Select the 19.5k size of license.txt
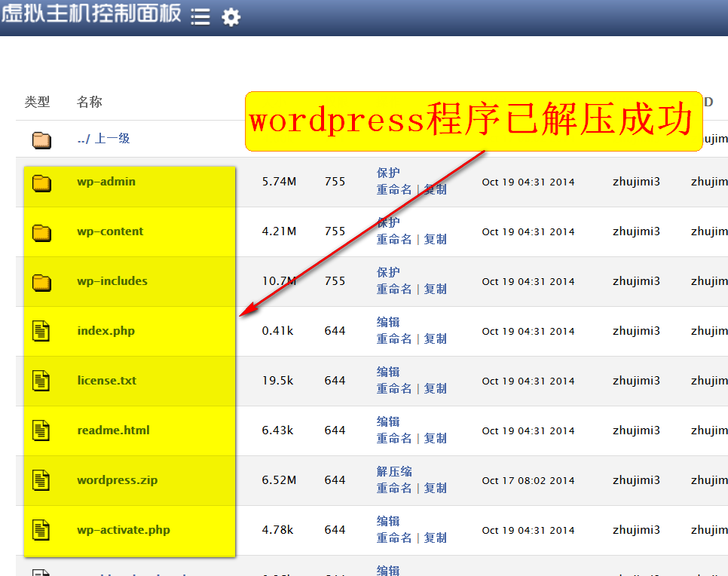Viewport: 728px width, 576px height. [x=277, y=381]
